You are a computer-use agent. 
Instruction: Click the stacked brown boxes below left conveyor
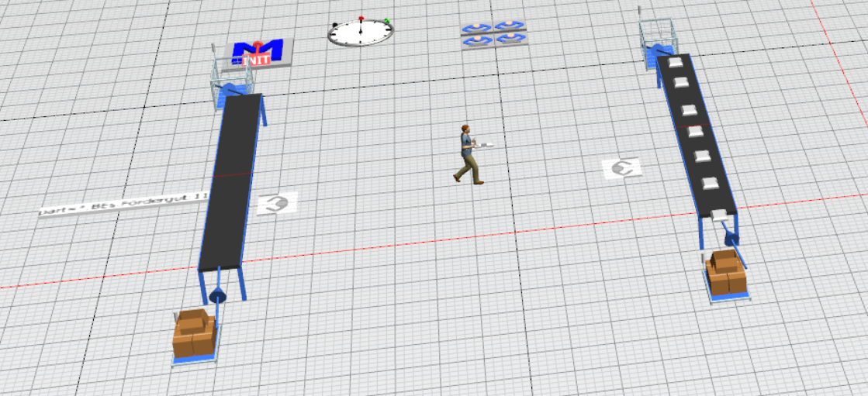click(193, 333)
